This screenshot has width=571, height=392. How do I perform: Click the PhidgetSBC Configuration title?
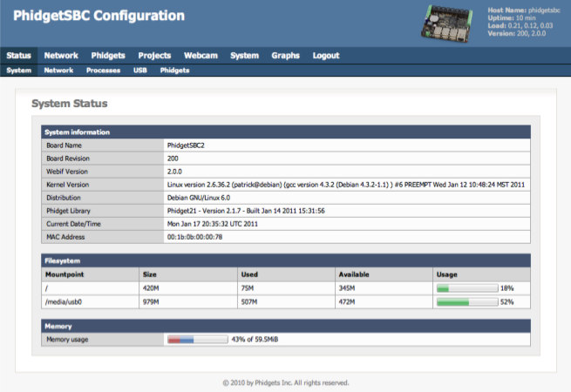99,16
